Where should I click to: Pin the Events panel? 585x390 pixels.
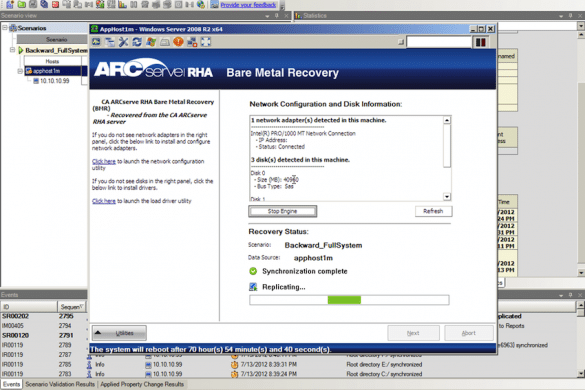click(570, 295)
